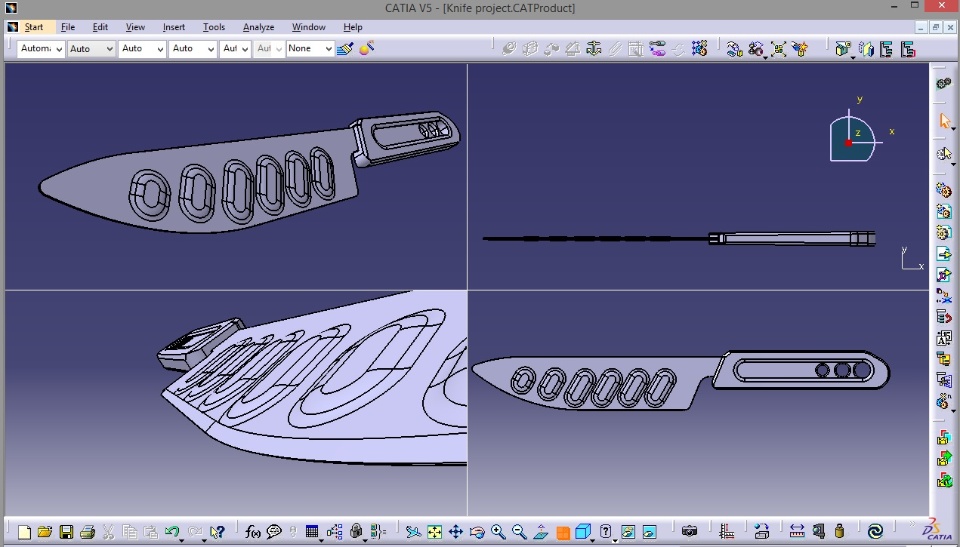Open the Tools menu
Viewport: 960px width, 547px height.
click(214, 27)
